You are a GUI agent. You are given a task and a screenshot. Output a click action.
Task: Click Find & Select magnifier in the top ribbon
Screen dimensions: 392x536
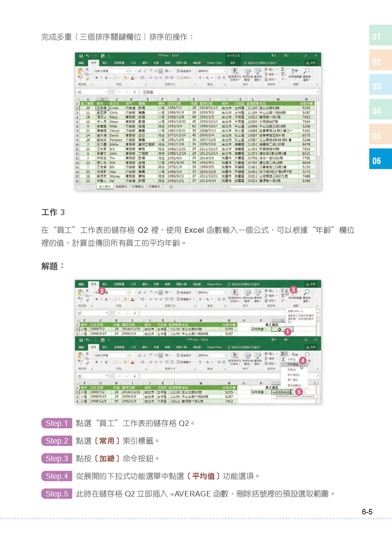(307, 72)
